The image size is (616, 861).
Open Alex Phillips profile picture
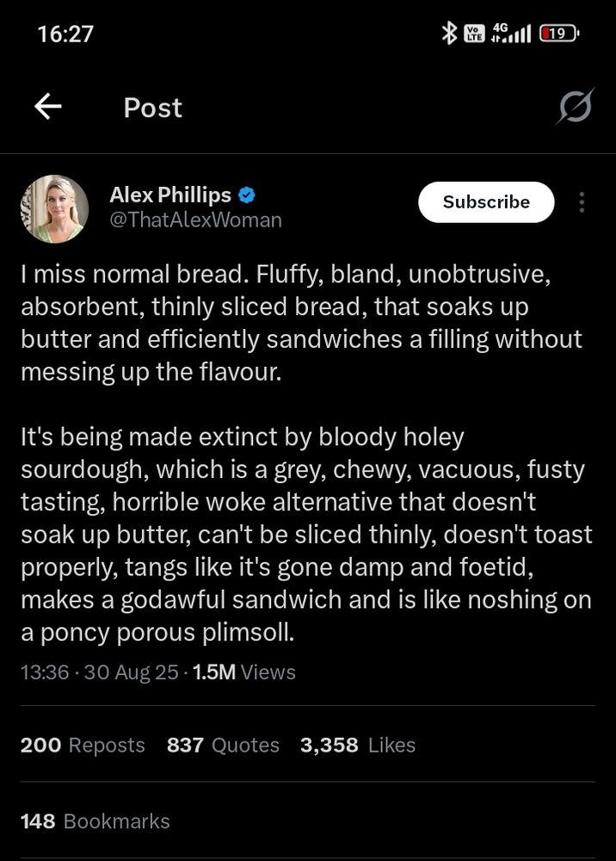pos(54,208)
